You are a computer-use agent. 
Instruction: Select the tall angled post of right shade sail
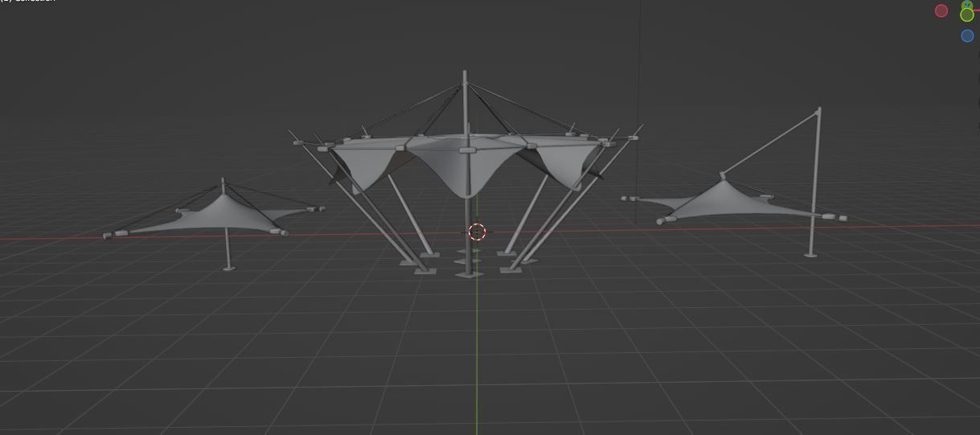[x=815, y=181]
